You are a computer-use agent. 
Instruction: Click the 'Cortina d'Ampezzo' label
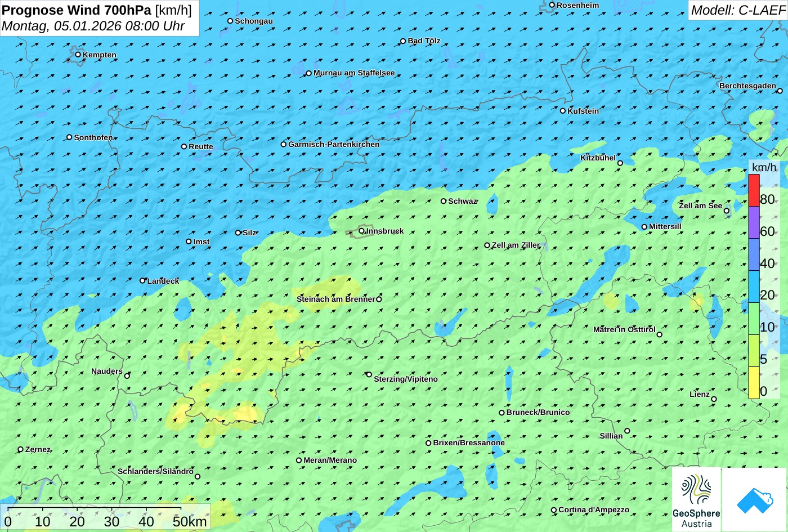[594, 509]
